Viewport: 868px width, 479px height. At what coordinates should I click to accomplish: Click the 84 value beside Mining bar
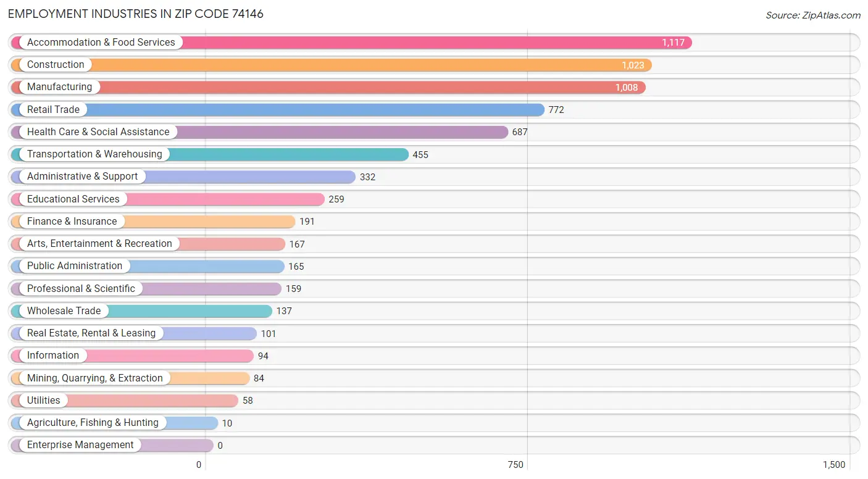tap(259, 378)
